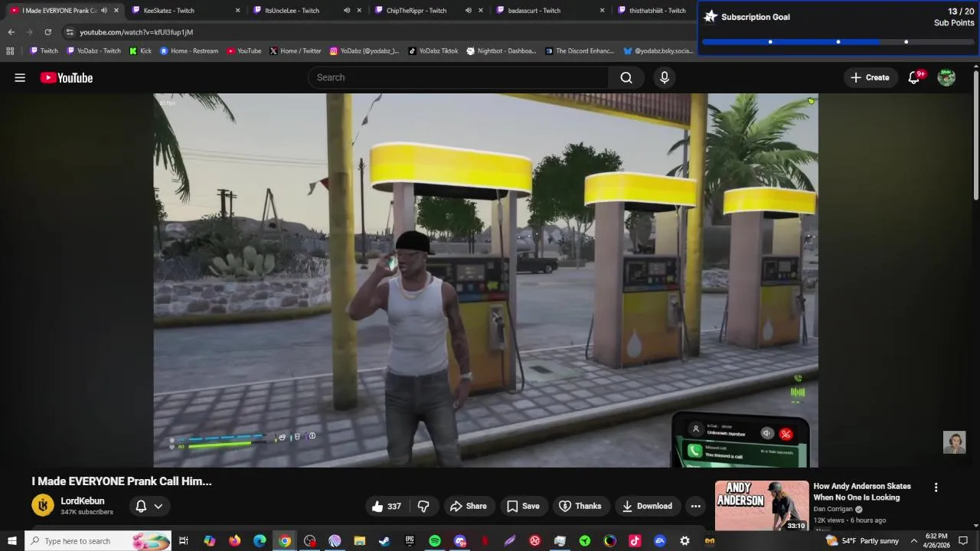Viewport: 980px width, 551px height.
Task: Open the YouTube notifications bell
Action: click(x=914, y=77)
